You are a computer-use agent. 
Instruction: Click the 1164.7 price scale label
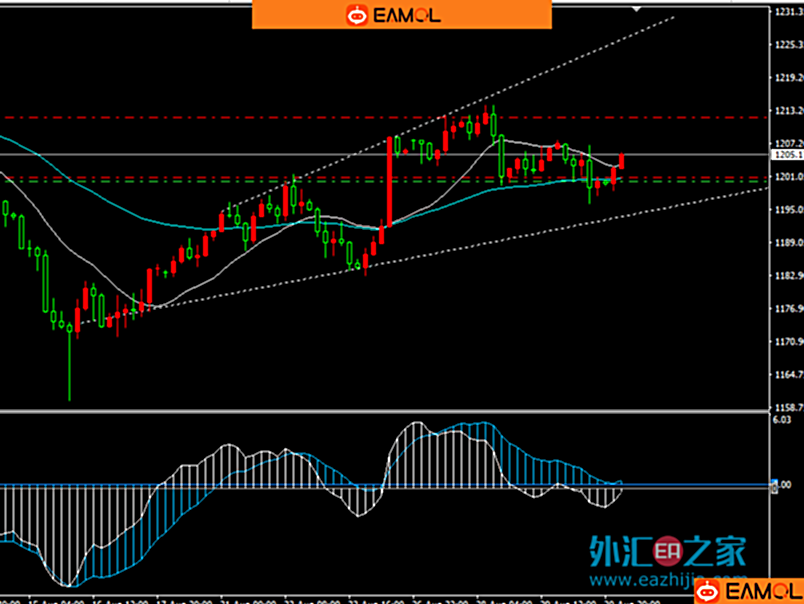coord(789,374)
